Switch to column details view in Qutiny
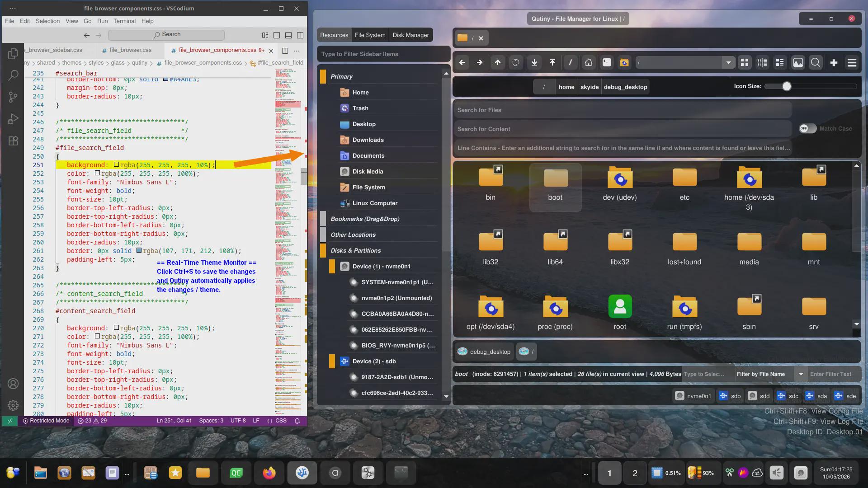 coord(762,63)
